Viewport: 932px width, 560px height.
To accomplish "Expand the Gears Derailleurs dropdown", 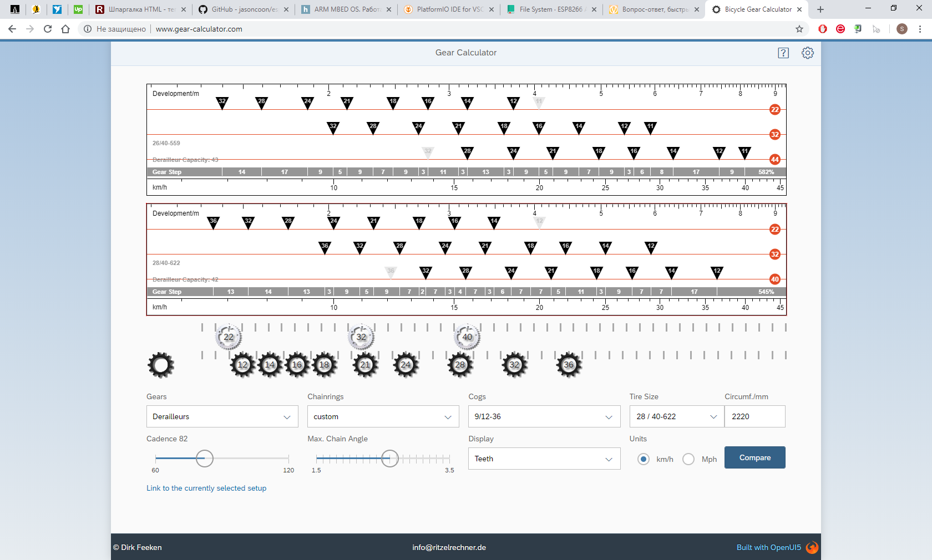I will click(x=222, y=416).
